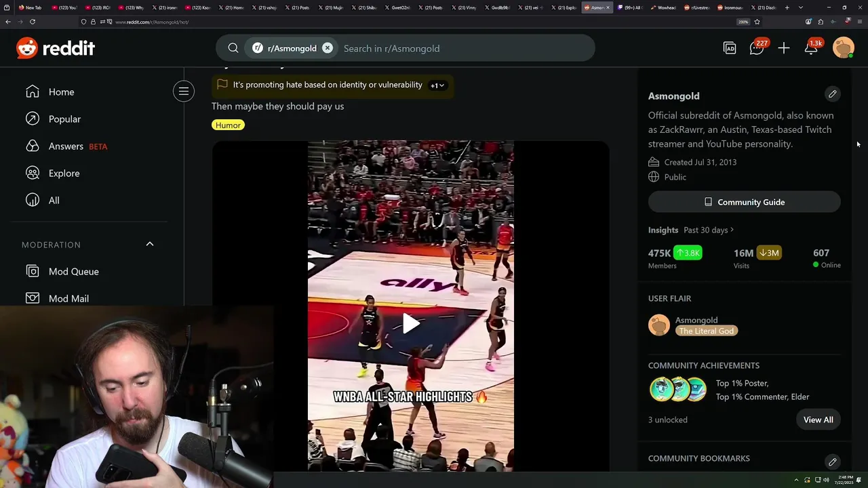This screenshot has height=488, width=868.
Task: Focus the Search in r/Asmongold field
Action: (x=465, y=48)
